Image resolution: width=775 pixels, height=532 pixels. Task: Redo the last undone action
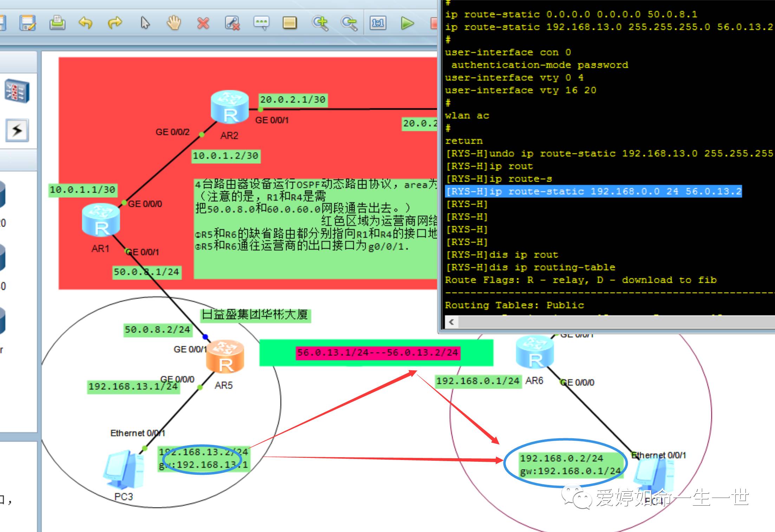point(115,23)
